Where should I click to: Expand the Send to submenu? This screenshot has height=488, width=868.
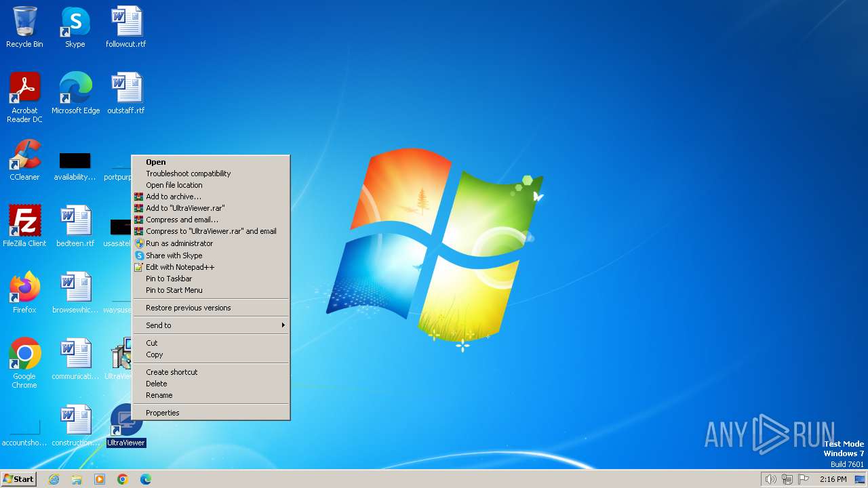click(211, 325)
